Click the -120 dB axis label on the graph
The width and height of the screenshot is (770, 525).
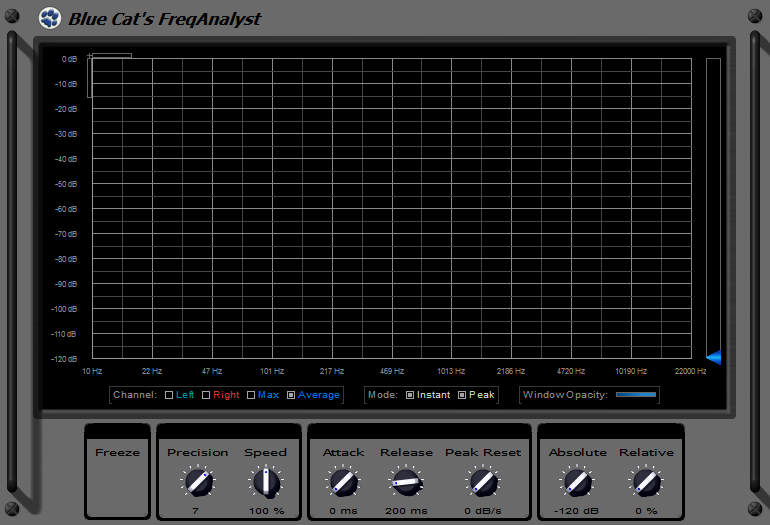tap(64, 359)
